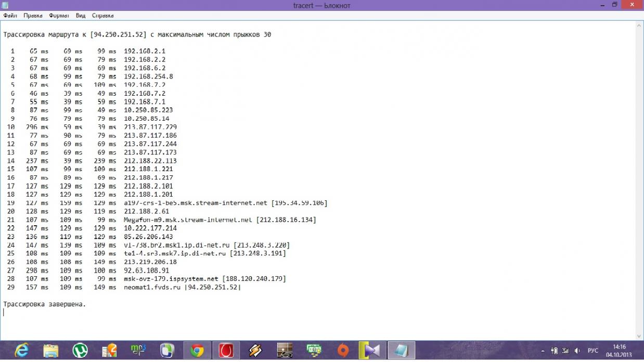Click the vertical scrollbar down arrow
The image size is (644, 362).
click(x=639, y=337)
